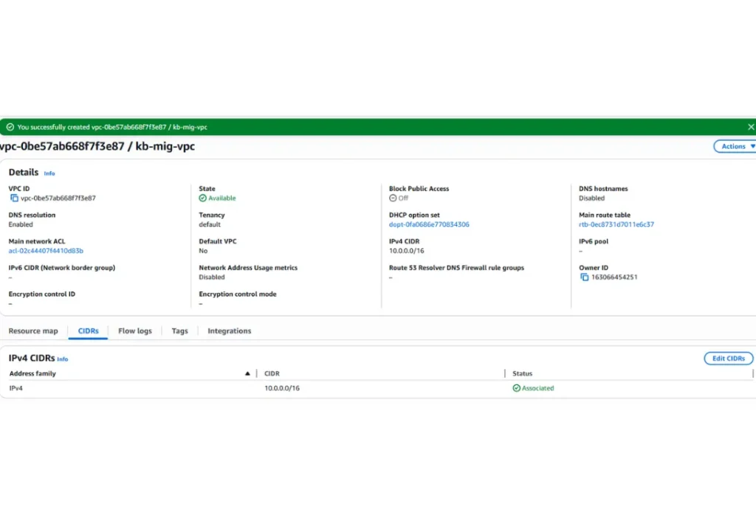The height and width of the screenshot is (532, 756).
Task: Sort by Address family column arrow
Action: (247, 374)
